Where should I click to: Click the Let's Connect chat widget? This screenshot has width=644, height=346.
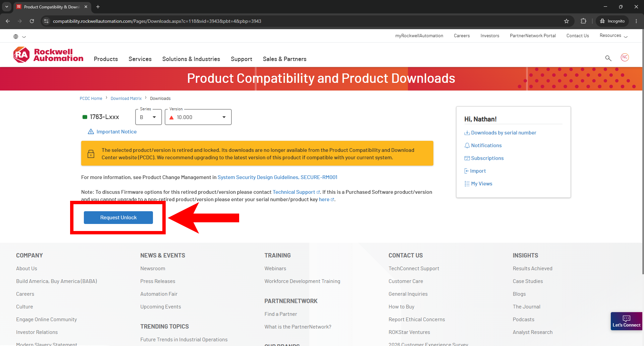coord(626,321)
